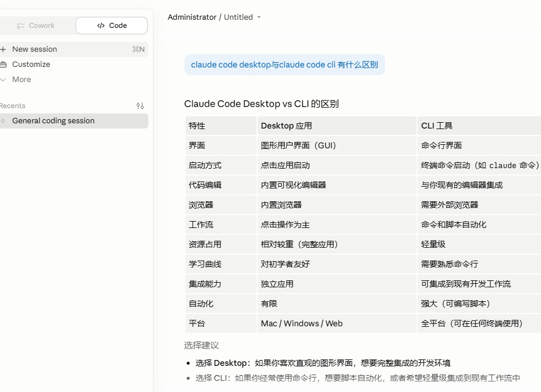Switch to the Code tab

(x=112, y=26)
